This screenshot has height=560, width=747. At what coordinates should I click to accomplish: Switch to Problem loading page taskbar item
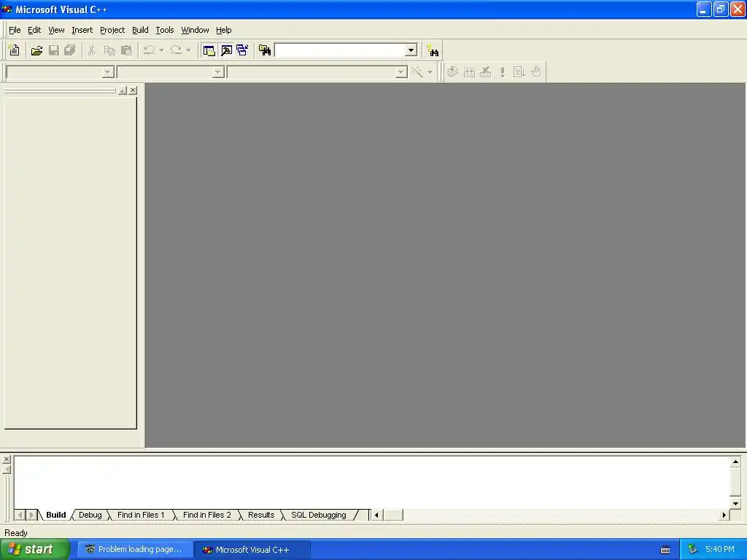point(135,550)
